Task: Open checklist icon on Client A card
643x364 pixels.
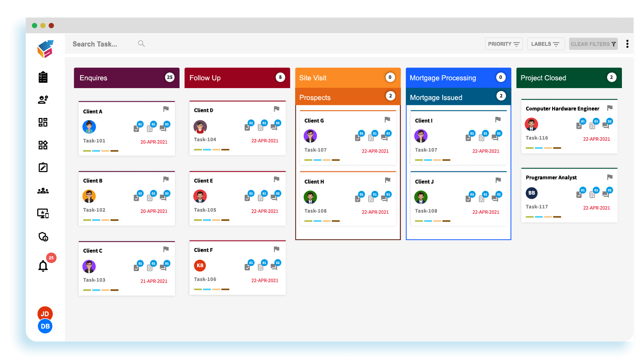Action: [x=137, y=128]
